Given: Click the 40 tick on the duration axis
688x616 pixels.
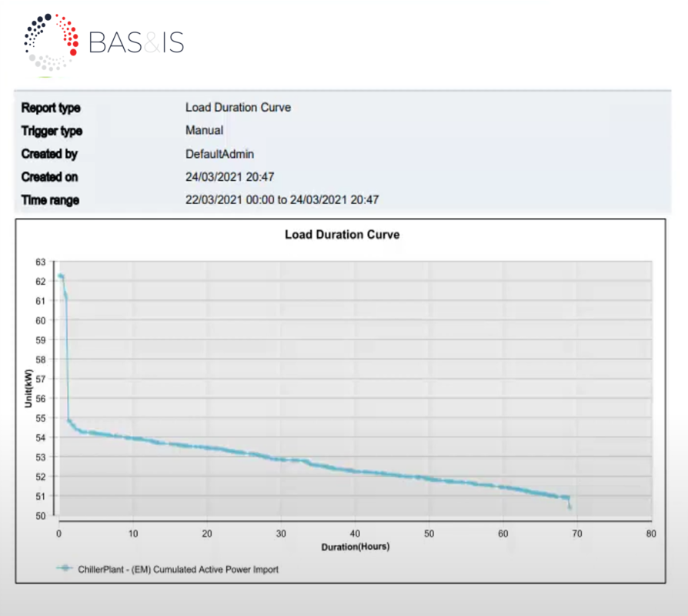Looking at the screenshot, I should pyautogui.click(x=355, y=533).
